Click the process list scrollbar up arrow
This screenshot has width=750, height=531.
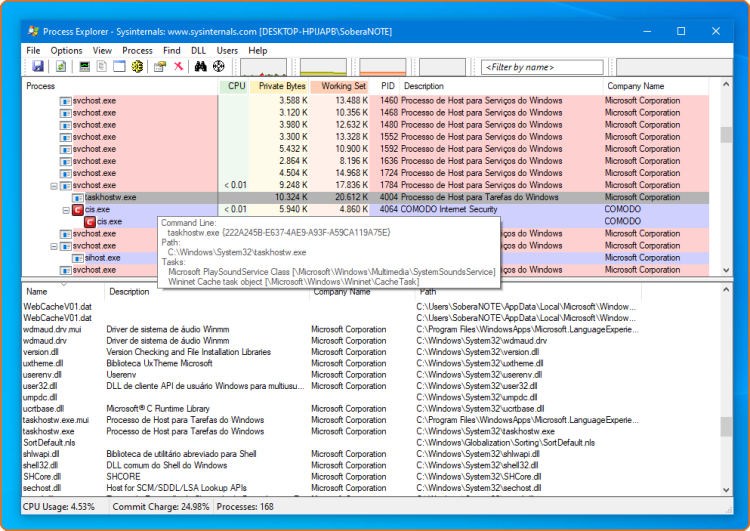726,85
